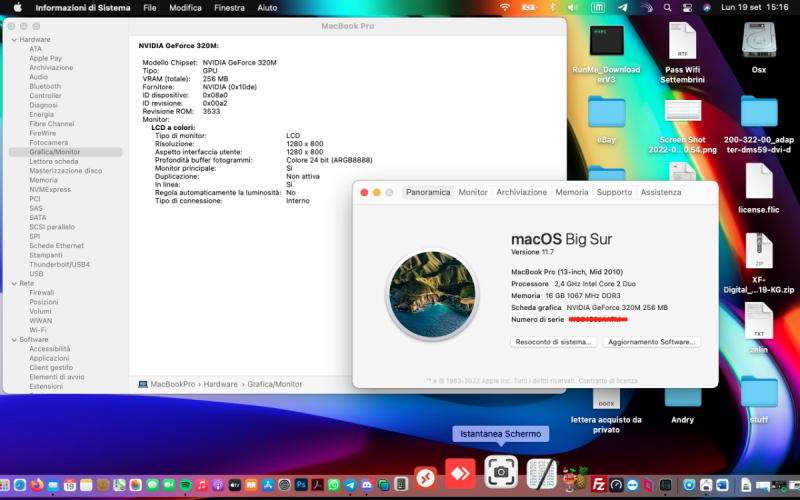Open the Modifica menu

coord(185,8)
